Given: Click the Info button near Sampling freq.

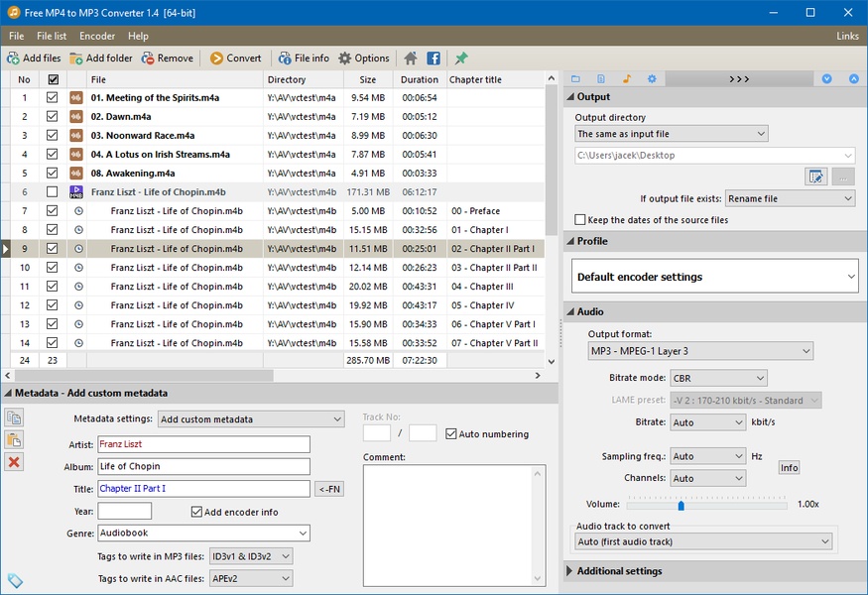Looking at the screenshot, I should [789, 468].
